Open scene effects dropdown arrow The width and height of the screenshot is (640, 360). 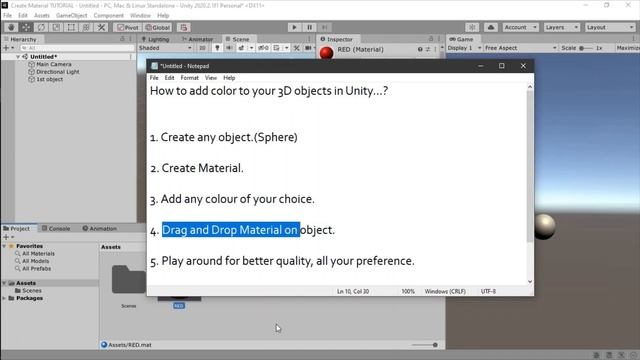[251, 48]
